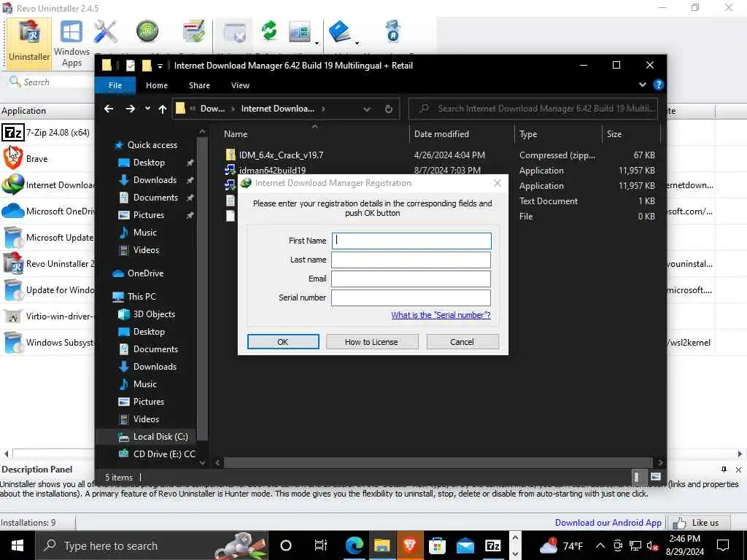This screenshot has width=747, height=560.
Task: Select the 7-Zip 24.08 (x64) entry
Action: [x=47, y=133]
